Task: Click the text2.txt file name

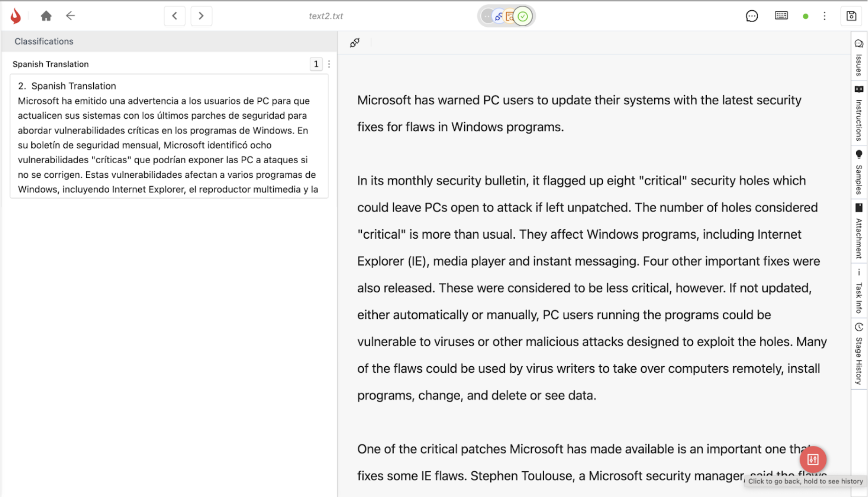Action: click(x=326, y=16)
